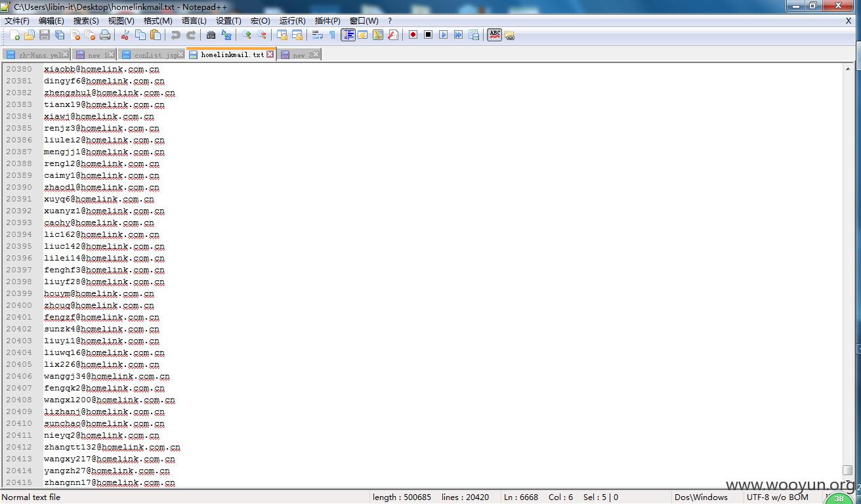Click the Zoom In magnifier icon
The image size is (861, 504).
[247, 35]
